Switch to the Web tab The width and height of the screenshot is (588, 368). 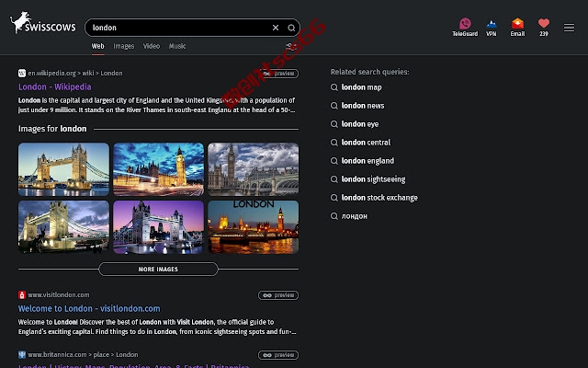point(98,46)
